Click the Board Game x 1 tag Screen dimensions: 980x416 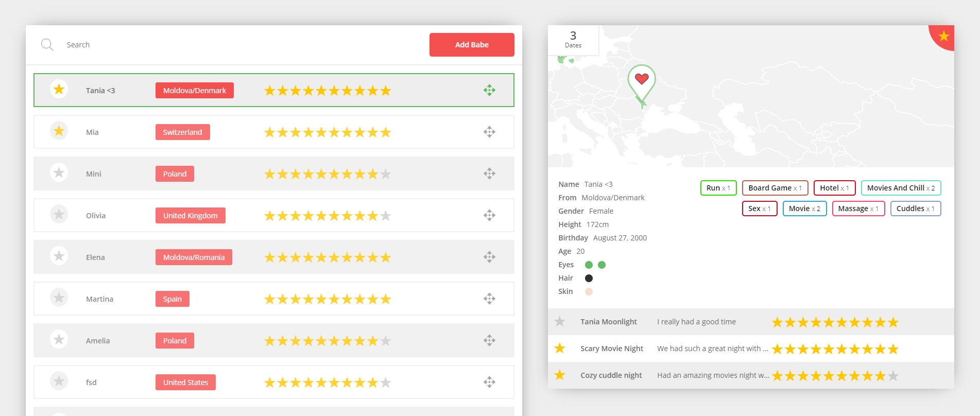pyautogui.click(x=775, y=188)
